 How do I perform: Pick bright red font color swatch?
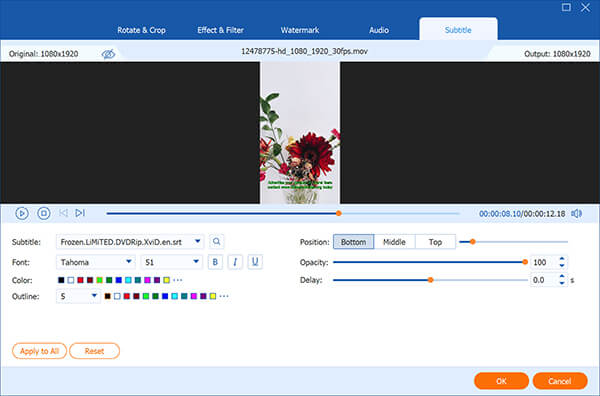coord(80,280)
